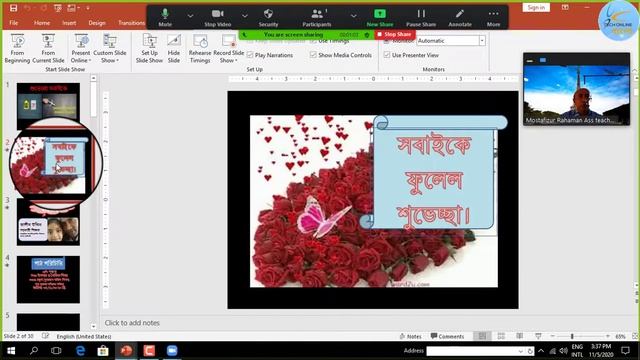Open Comments pane from status bar
Viewport: 640px width, 360px height.
coord(447,336)
